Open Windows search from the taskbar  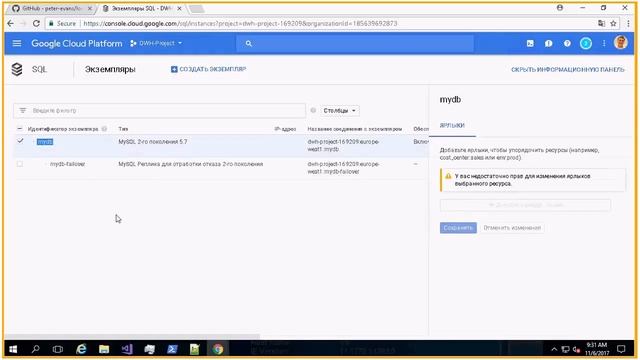click(36, 349)
